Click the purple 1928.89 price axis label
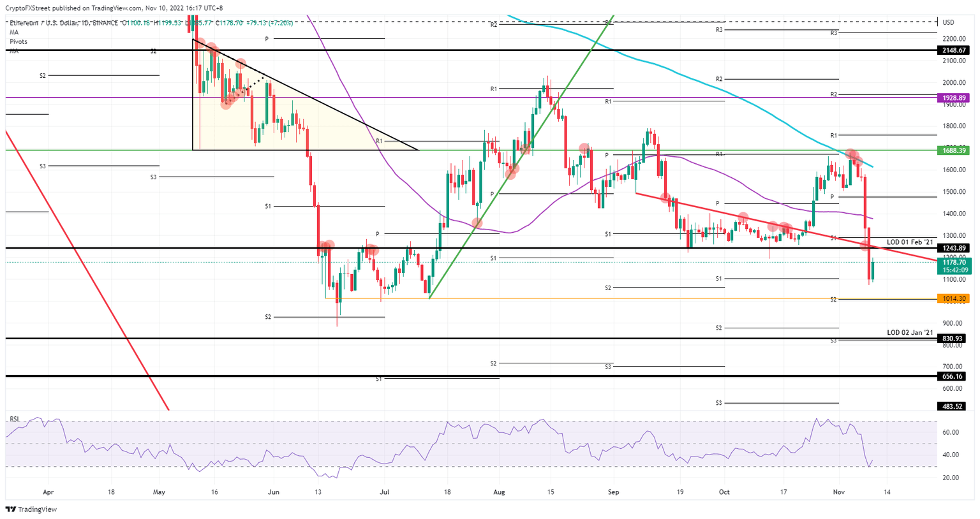The height and width of the screenshot is (519, 980). point(955,97)
